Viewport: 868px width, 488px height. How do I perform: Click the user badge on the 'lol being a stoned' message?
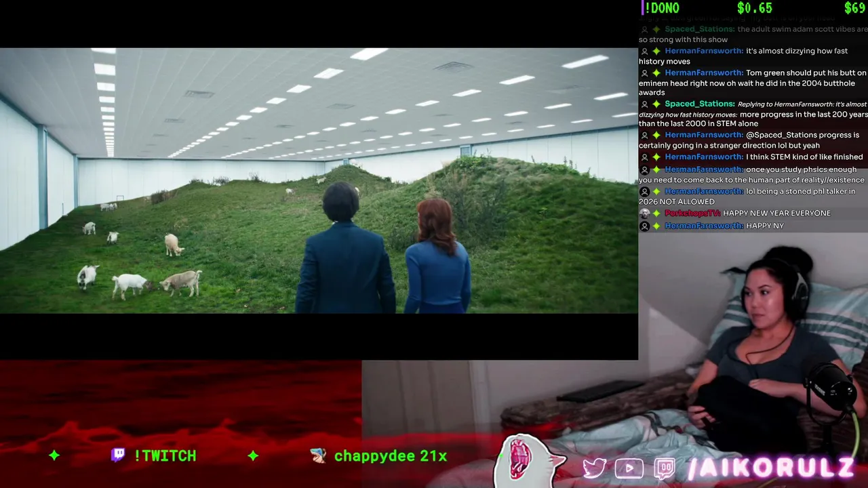(644, 191)
